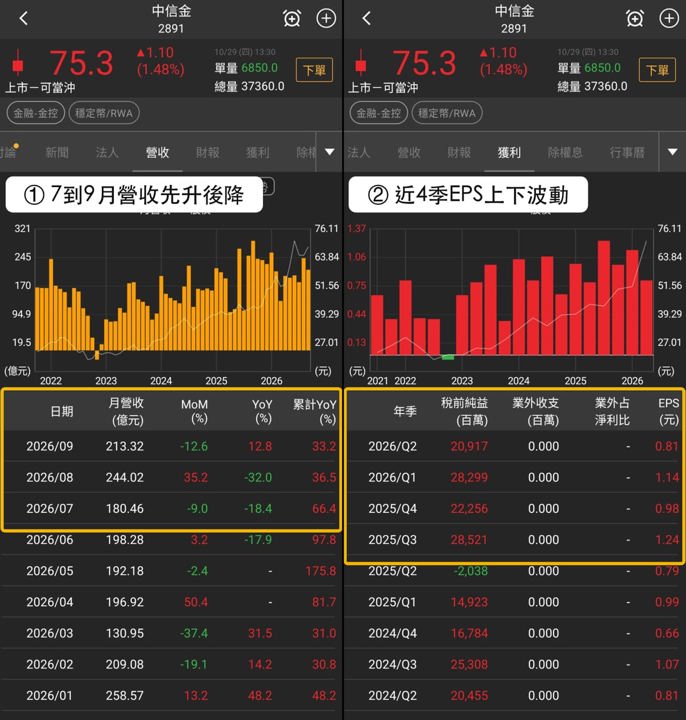Screen dimensions: 686x720
Task: Select the 2026/Q1 earnings row
Action: point(515,477)
